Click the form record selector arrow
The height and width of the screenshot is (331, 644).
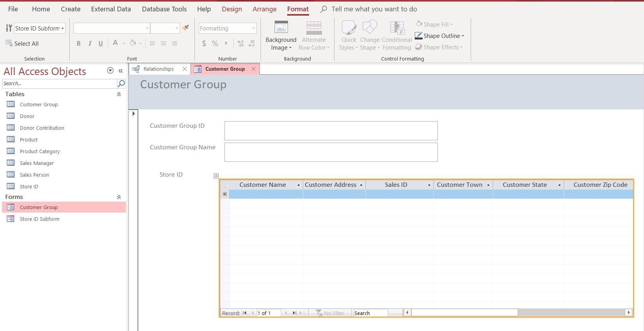click(x=133, y=114)
